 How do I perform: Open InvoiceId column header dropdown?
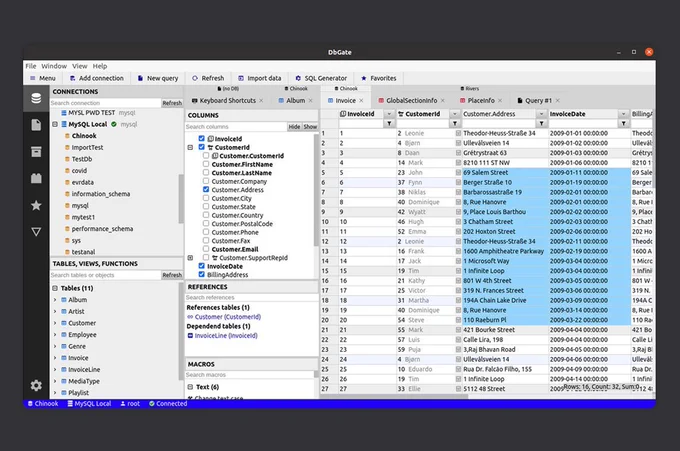point(389,114)
